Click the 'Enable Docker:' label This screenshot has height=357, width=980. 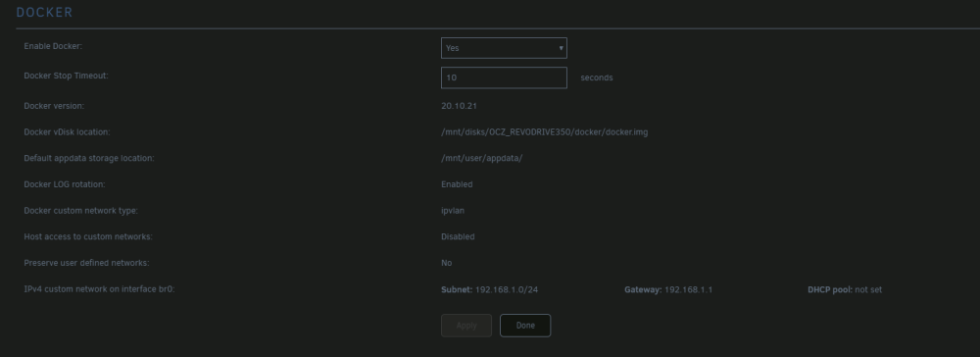[53, 46]
